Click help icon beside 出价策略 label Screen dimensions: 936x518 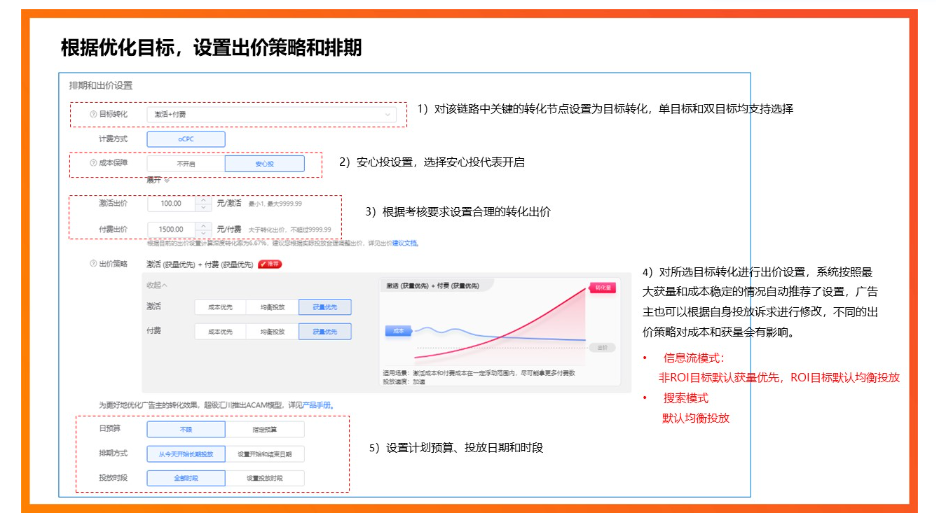[93, 264]
